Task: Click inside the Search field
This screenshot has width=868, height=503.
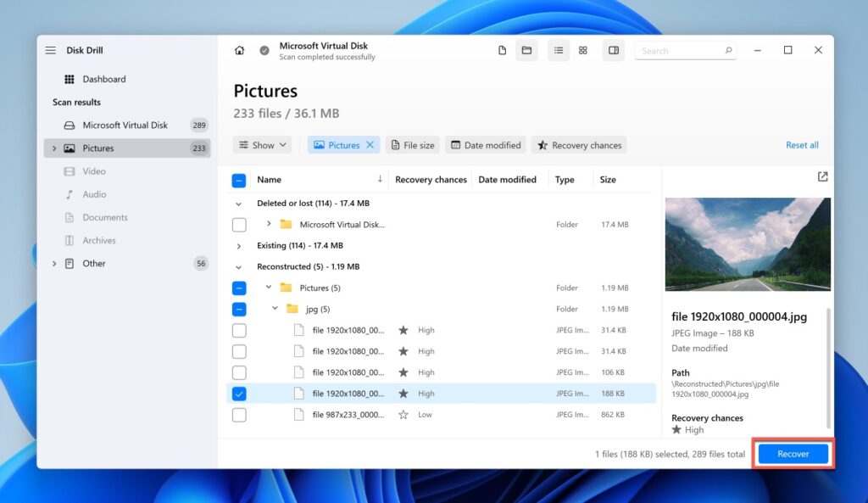Action: point(684,50)
